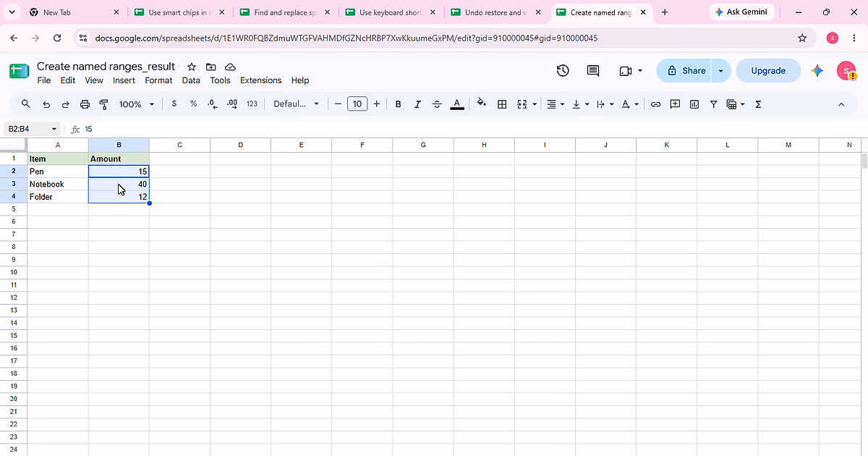Open the zoom 100% dropdown
Image resolution: width=868 pixels, height=456 pixels.
click(x=137, y=104)
